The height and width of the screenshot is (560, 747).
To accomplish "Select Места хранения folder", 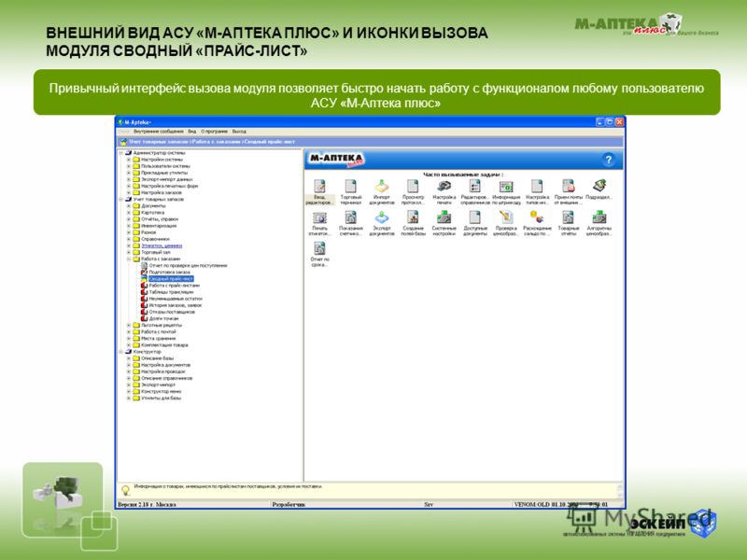I will (158, 339).
